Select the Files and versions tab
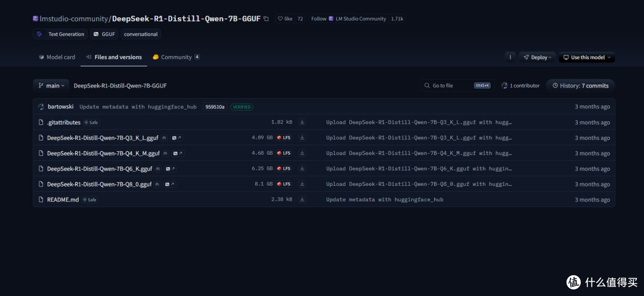This screenshot has width=644, height=296. click(114, 57)
